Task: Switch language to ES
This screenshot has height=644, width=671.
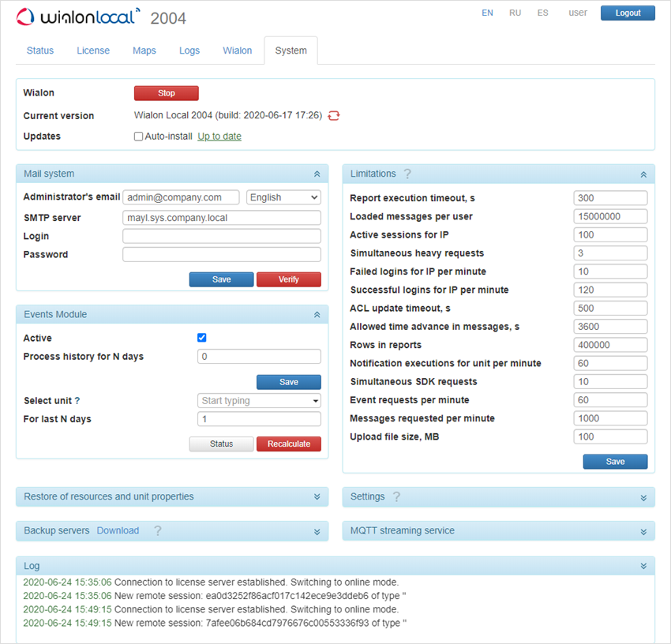Action: [543, 13]
